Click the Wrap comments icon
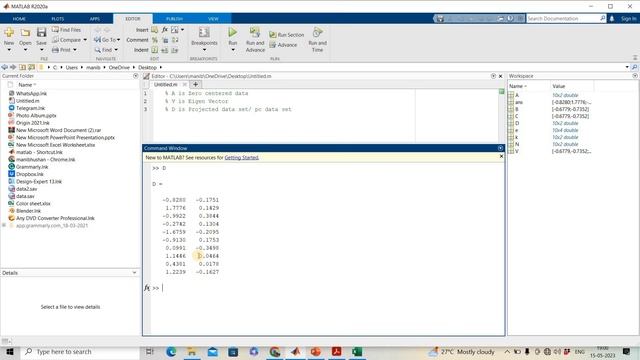Viewport: 640px width, 360px height. point(175,40)
